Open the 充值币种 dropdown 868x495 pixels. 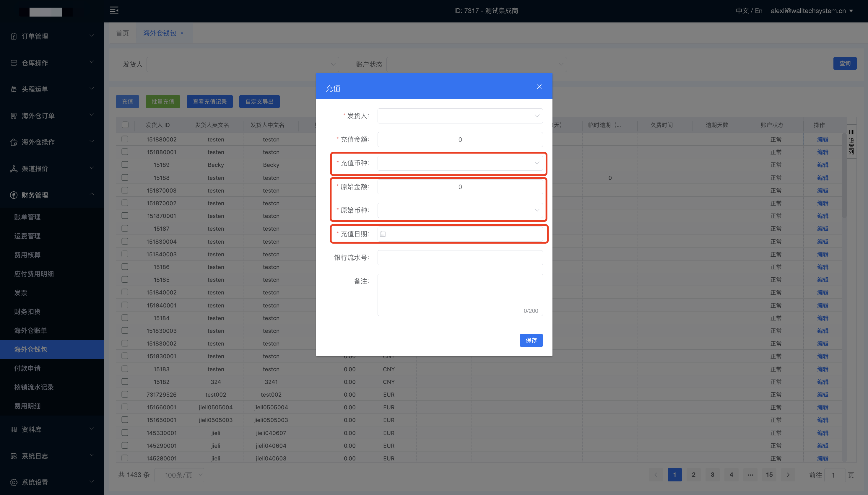(x=460, y=163)
